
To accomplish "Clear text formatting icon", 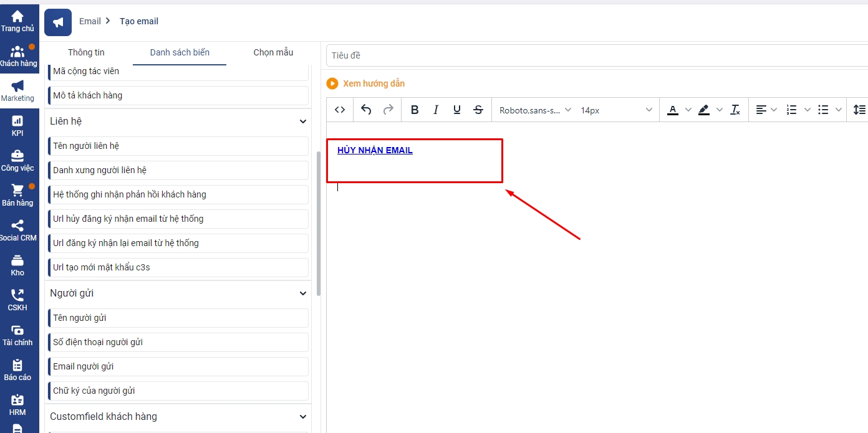I will (x=735, y=110).
